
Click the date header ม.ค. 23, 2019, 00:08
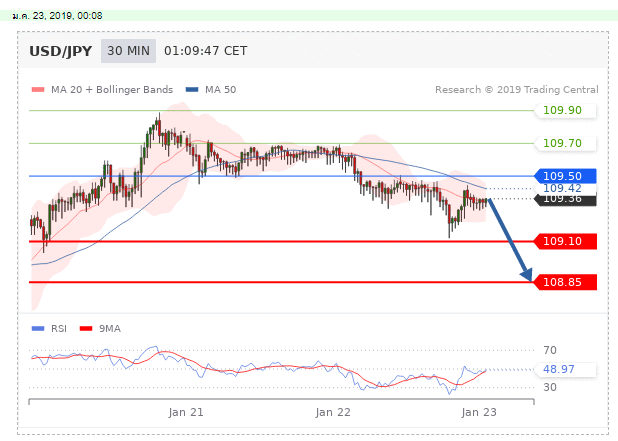[x=57, y=16]
